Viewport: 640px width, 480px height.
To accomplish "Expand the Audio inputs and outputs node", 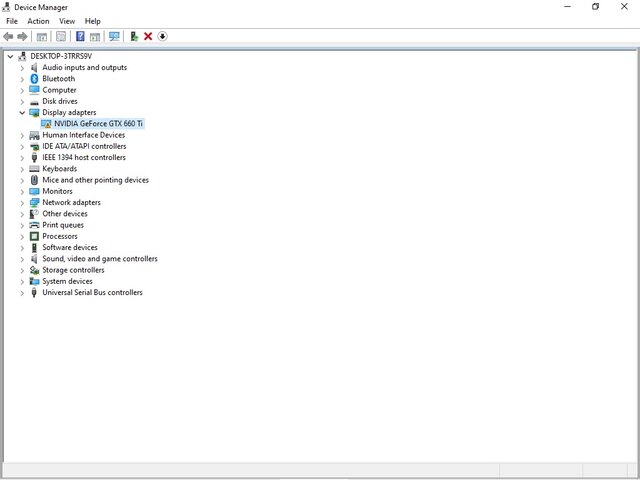I will click(x=22, y=68).
